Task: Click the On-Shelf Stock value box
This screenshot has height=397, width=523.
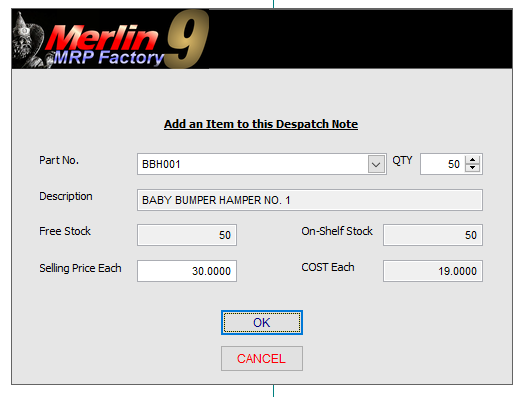Action: pos(433,235)
